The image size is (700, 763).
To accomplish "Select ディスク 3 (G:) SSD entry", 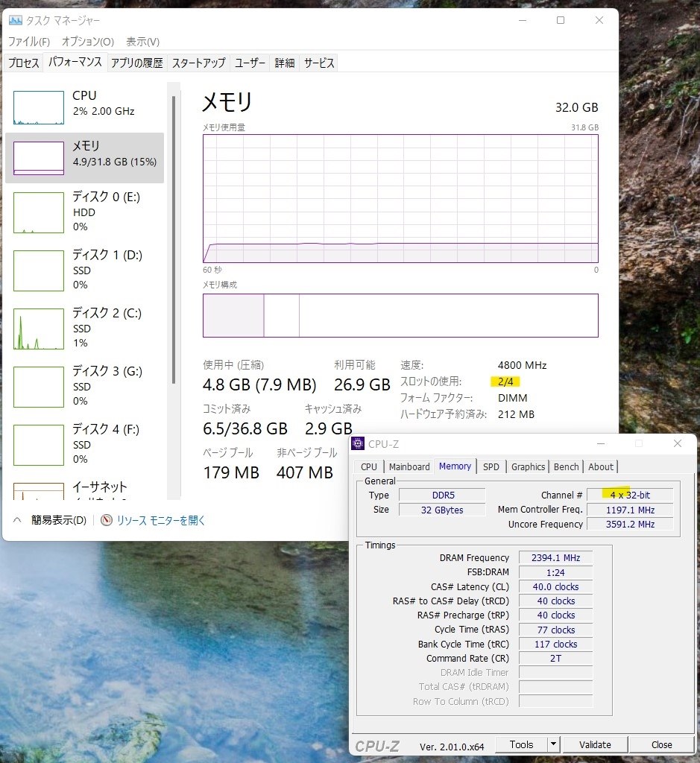I will (84, 387).
